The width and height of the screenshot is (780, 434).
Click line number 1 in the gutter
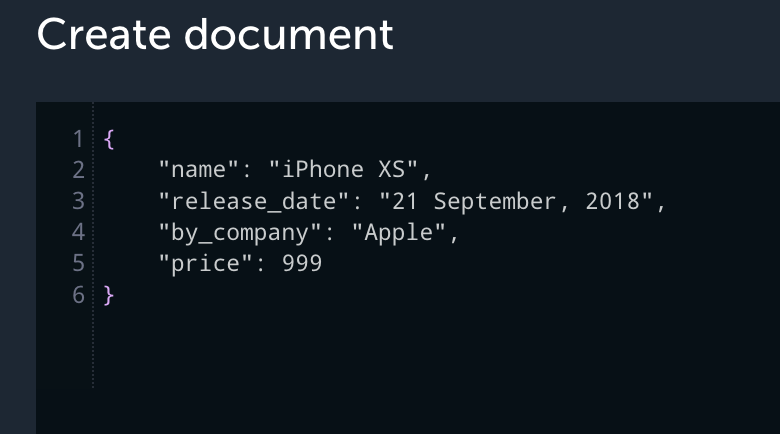(x=78, y=139)
